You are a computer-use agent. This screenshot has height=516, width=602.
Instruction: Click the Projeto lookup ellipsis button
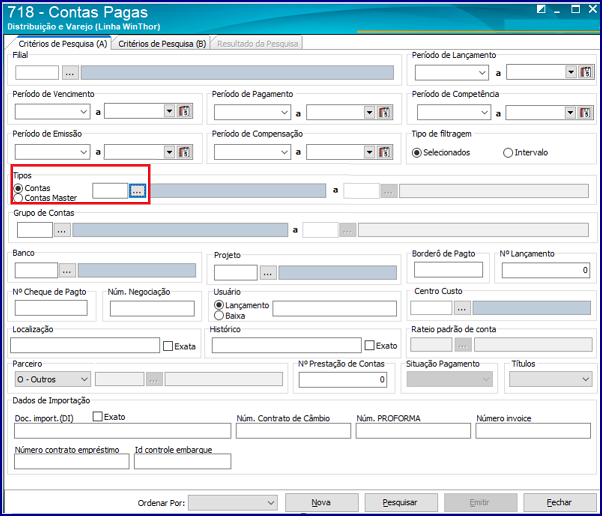point(268,273)
